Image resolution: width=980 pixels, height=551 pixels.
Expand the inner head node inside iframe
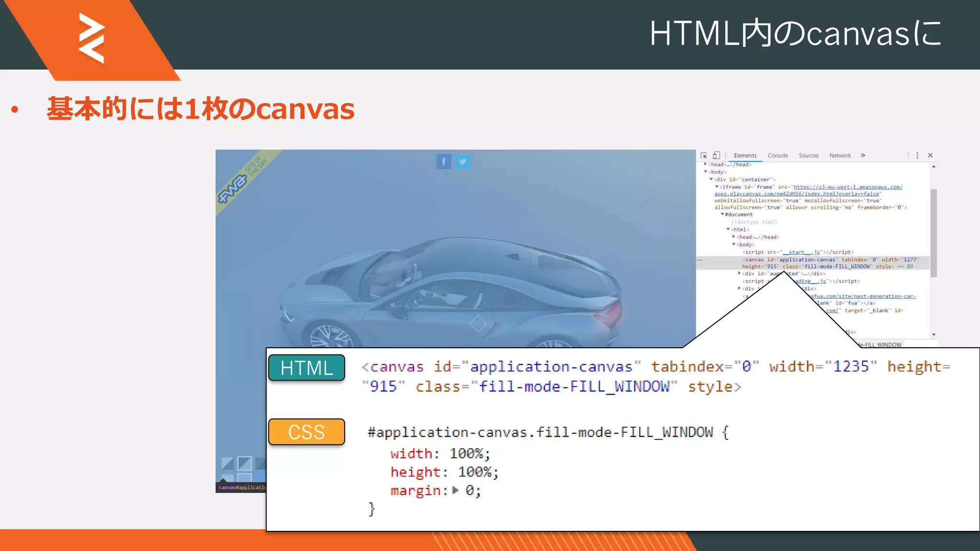(x=734, y=237)
